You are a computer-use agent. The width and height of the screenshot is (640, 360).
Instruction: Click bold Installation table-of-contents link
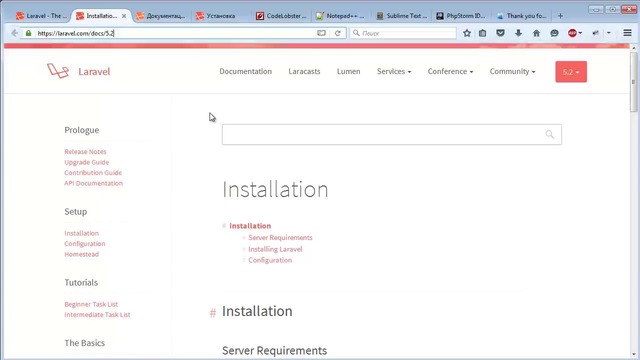coord(250,226)
